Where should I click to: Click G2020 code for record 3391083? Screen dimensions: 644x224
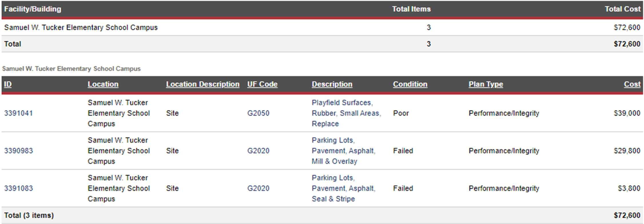pyautogui.click(x=258, y=189)
